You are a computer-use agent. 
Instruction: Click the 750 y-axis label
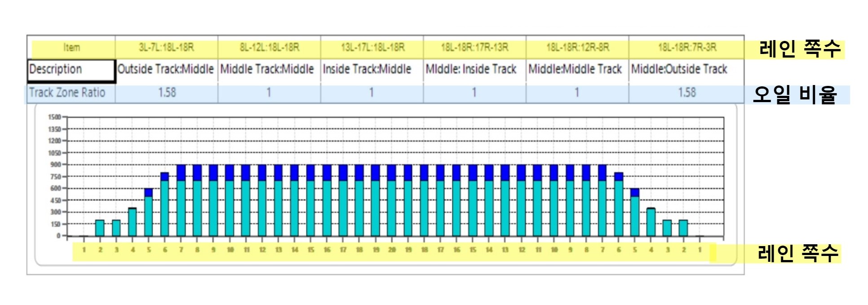(56, 177)
